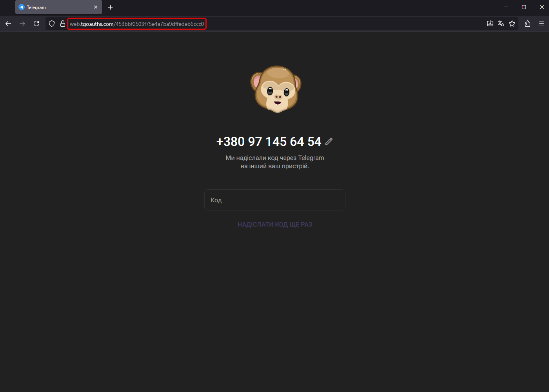Click the НАДІСЛАТИ КОД ЩЕ РАЗ link
Viewport: 549px width, 392px height.
pyautogui.click(x=274, y=225)
